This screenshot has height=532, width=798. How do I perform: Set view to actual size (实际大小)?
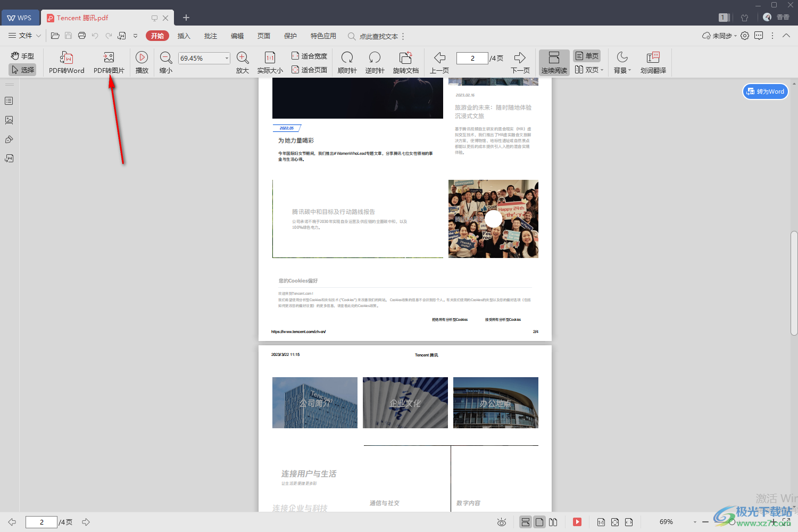pyautogui.click(x=270, y=63)
